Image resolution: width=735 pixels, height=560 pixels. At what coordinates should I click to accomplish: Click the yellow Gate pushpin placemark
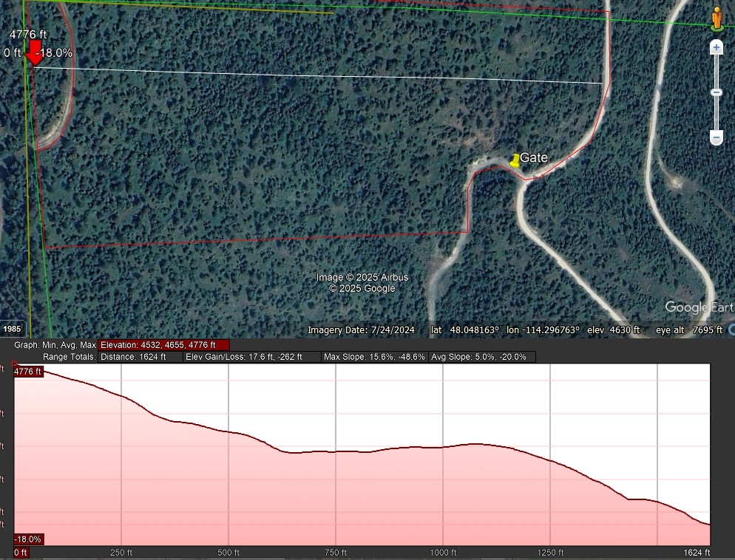pyautogui.click(x=515, y=160)
